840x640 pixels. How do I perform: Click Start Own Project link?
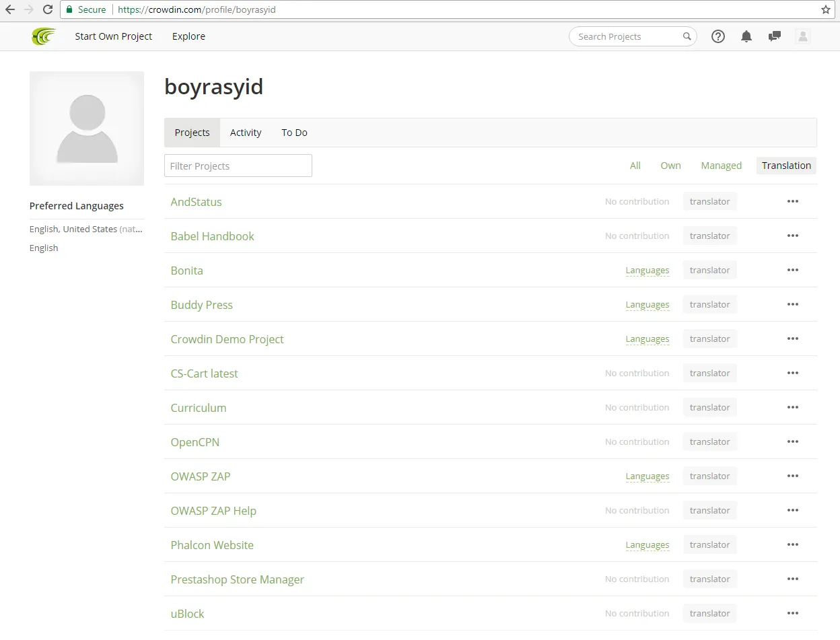click(x=114, y=36)
